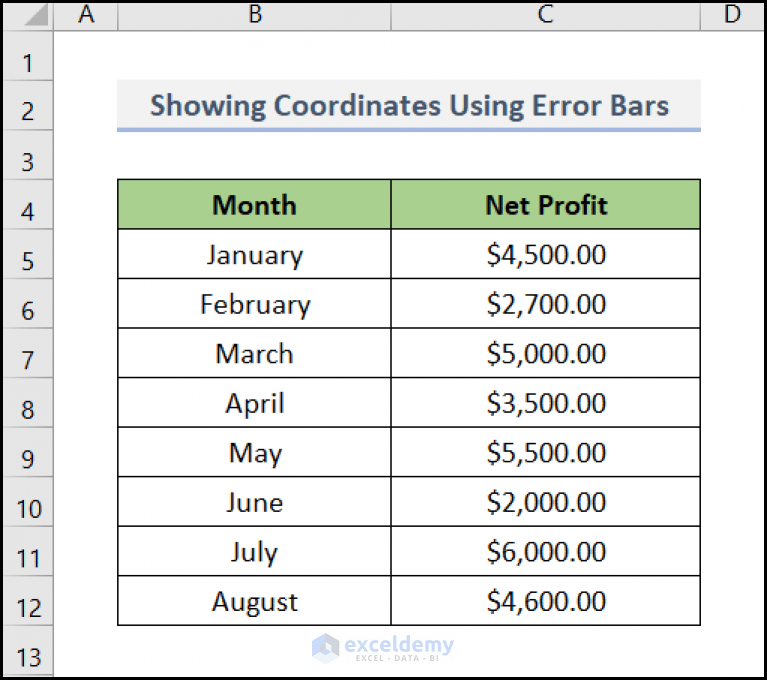Click the exceldemy watermark logo
Screen dimensions: 767x680
(x=383, y=648)
